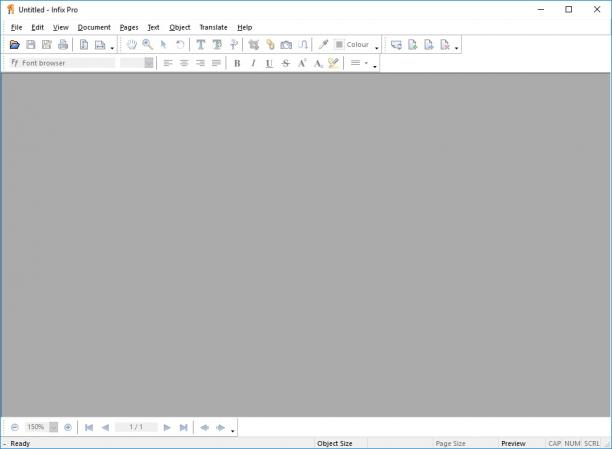612x449 pixels.
Task: Toggle Superscript formatting
Action: [302, 63]
